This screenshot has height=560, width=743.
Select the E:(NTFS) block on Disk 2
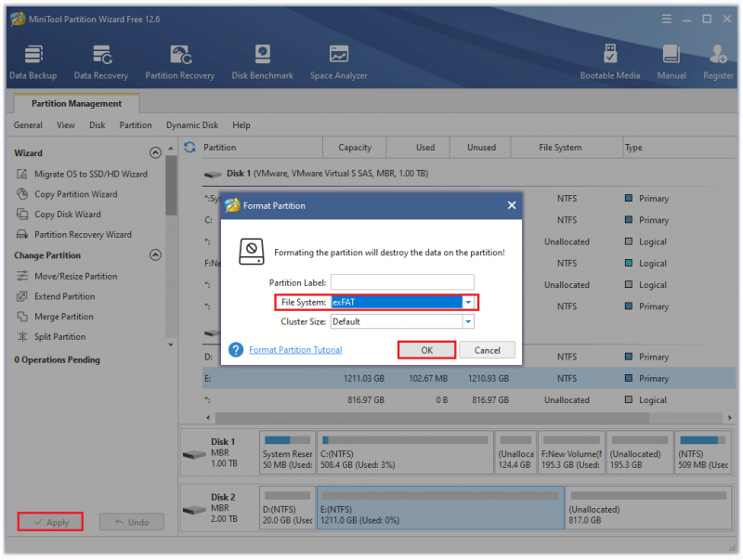click(x=440, y=507)
